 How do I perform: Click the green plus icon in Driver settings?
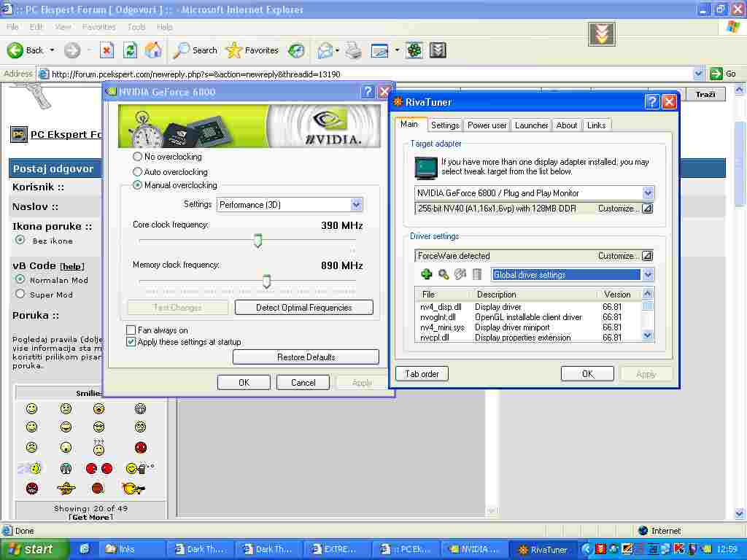pyautogui.click(x=427, y=275)
